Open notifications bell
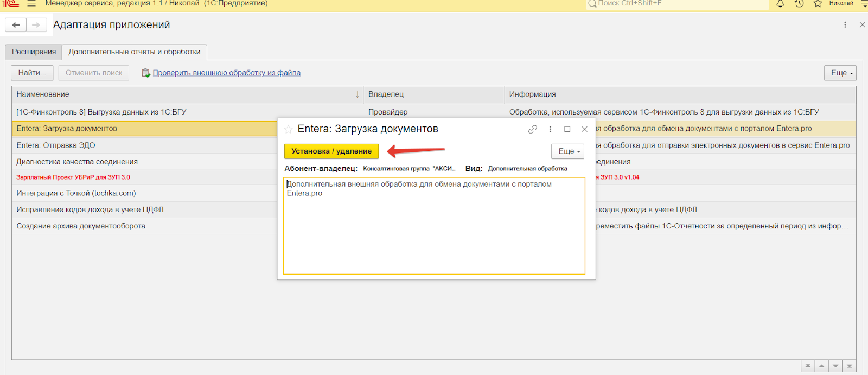Screen dimensions: 868x375 pyautogui.click(x=780, y=3)
